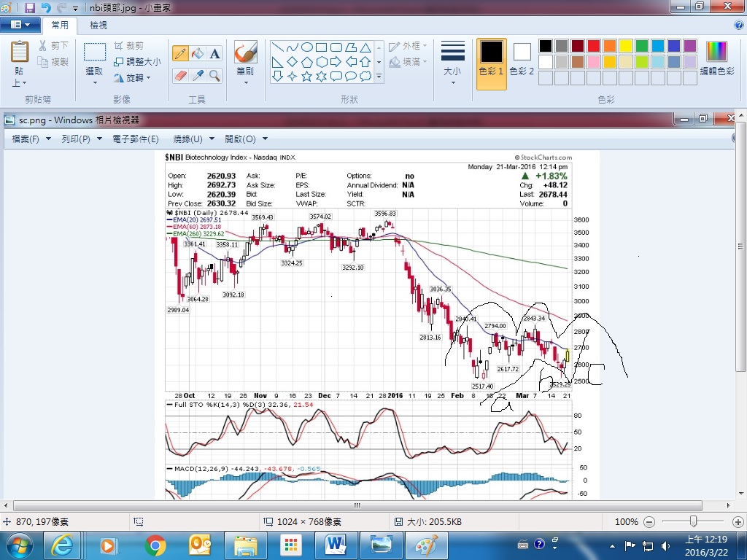Screen dimensions: 747x560
Task: Select the Text tool
Action: 214,53
